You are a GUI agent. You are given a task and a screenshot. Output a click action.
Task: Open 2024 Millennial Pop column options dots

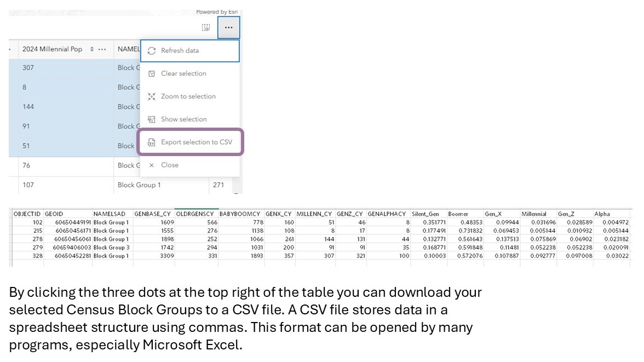click(x=102, y=49)
